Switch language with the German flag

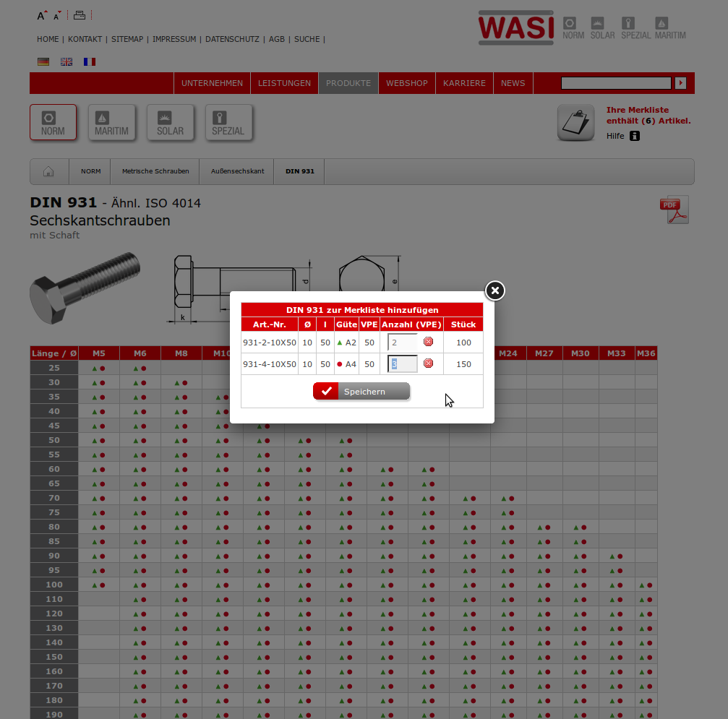point(43,62)
